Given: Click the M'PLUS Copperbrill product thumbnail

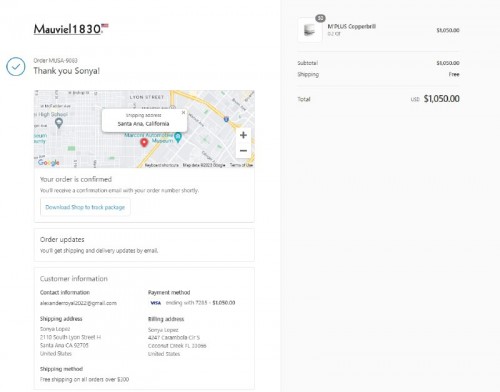Looking at the screenshot, I should click(x=310, y=30).
